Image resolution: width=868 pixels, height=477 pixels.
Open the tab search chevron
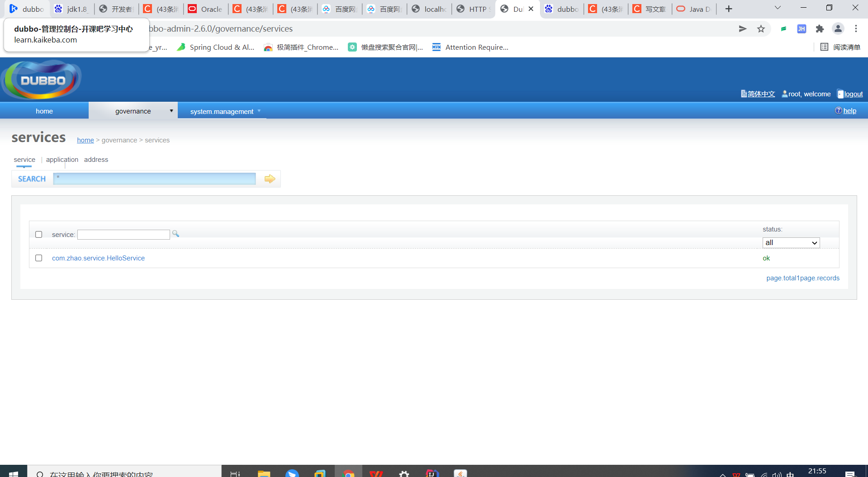point(778,8)
